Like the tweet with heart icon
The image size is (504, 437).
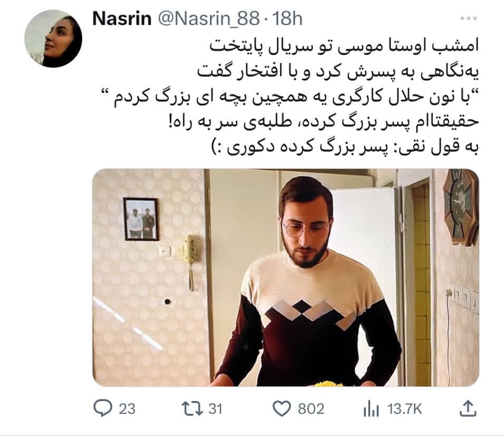click(x=282, y=408)
